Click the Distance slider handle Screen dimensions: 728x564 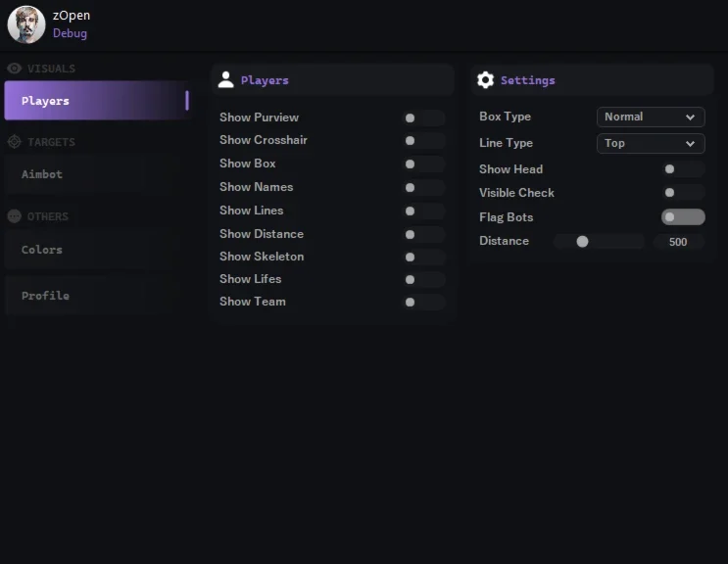coord(582,242)
